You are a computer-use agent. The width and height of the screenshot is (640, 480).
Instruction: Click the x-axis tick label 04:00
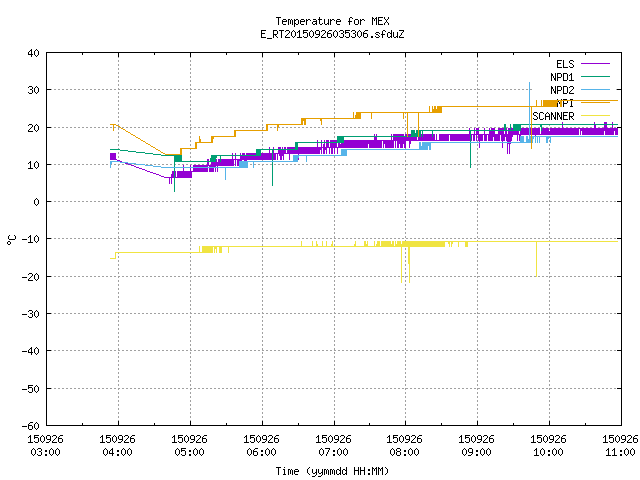tap(118, 452)
